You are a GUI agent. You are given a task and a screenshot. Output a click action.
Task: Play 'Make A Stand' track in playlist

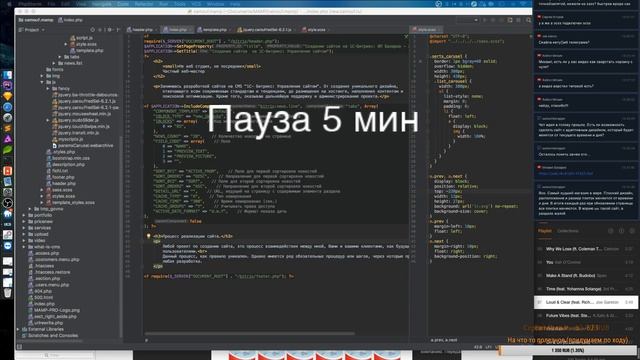[585, 276]
